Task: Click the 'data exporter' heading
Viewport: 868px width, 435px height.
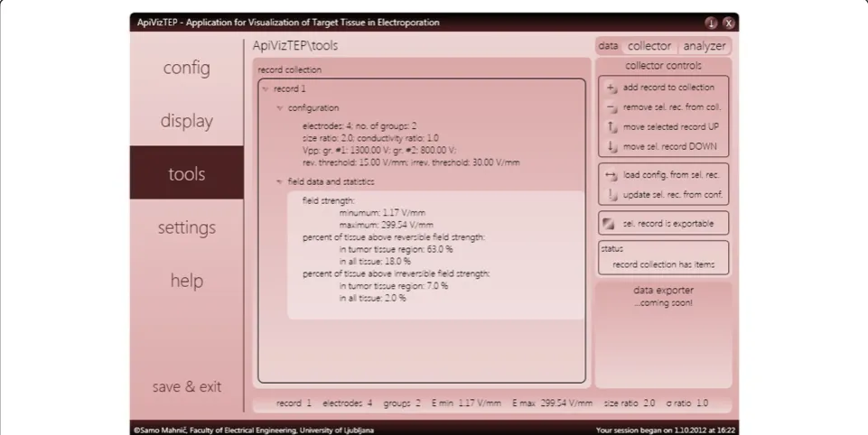Action: click(x=663, y=290)
